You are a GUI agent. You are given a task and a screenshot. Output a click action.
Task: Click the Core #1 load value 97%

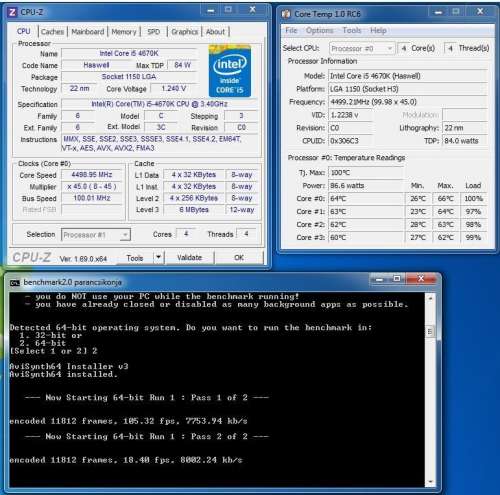(x=473, y=212)
